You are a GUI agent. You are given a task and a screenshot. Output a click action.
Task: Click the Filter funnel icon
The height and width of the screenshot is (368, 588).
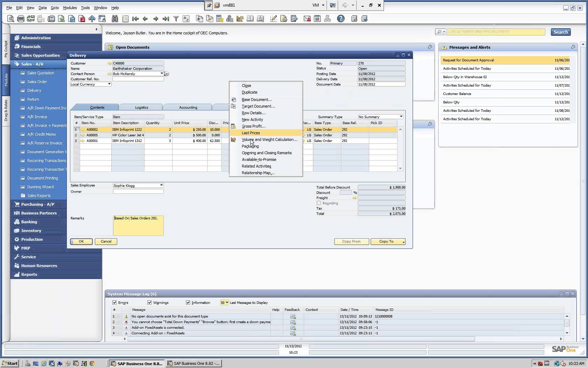coord(176,19)
